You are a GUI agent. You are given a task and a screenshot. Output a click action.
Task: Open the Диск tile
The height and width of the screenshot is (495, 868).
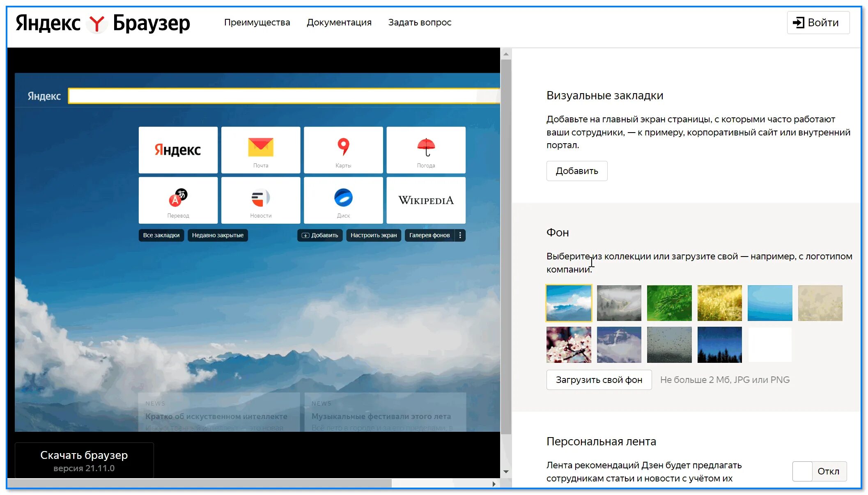[343, 200]
